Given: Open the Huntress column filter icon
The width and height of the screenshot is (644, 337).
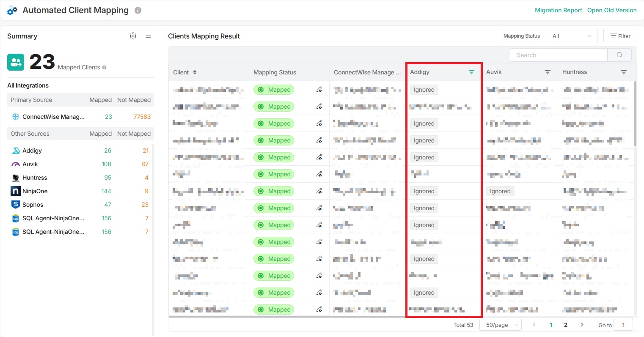Looking at the screenshot, I should pos(624,72).
